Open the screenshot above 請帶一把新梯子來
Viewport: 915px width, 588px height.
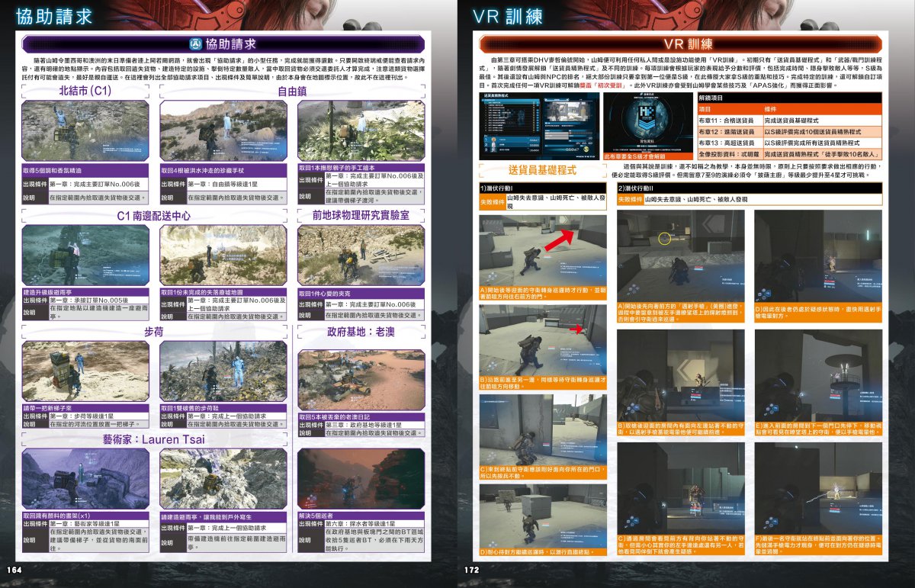tap(85, 371)
